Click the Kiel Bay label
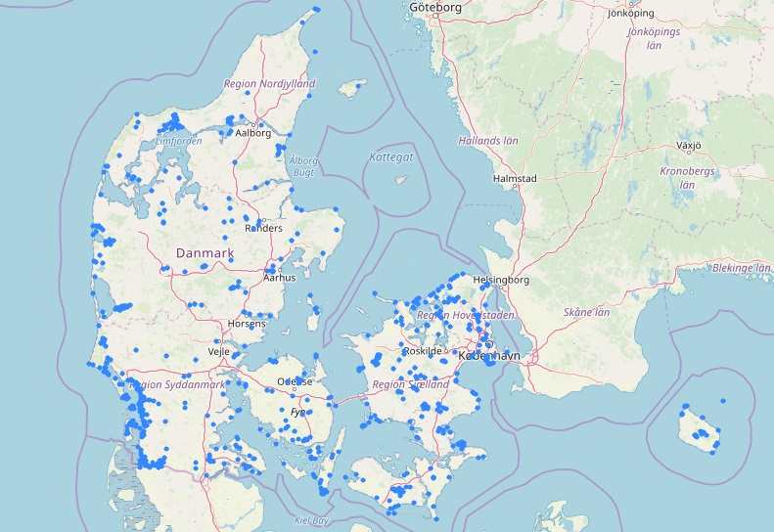The image size is (774, 532). coord(310,521)
